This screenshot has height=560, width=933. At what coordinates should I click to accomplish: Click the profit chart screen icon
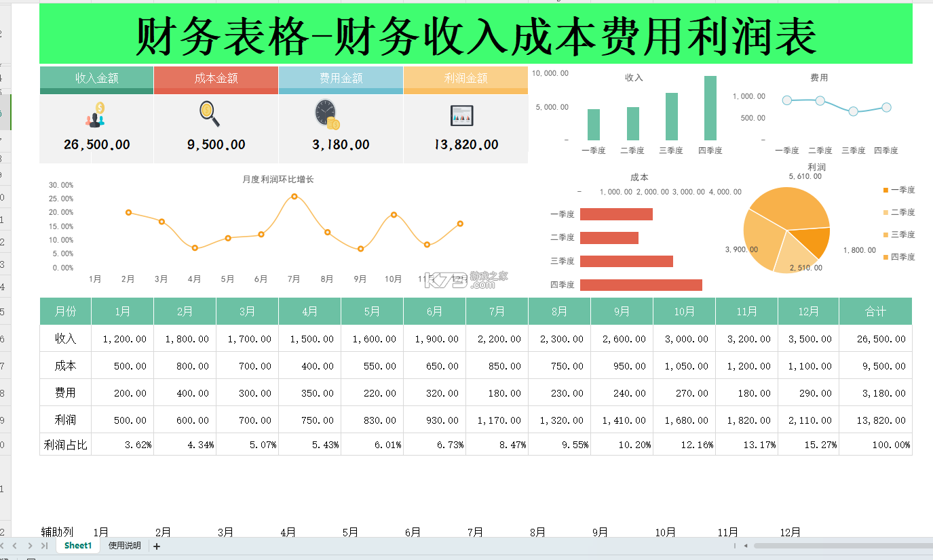click(462, 115)
